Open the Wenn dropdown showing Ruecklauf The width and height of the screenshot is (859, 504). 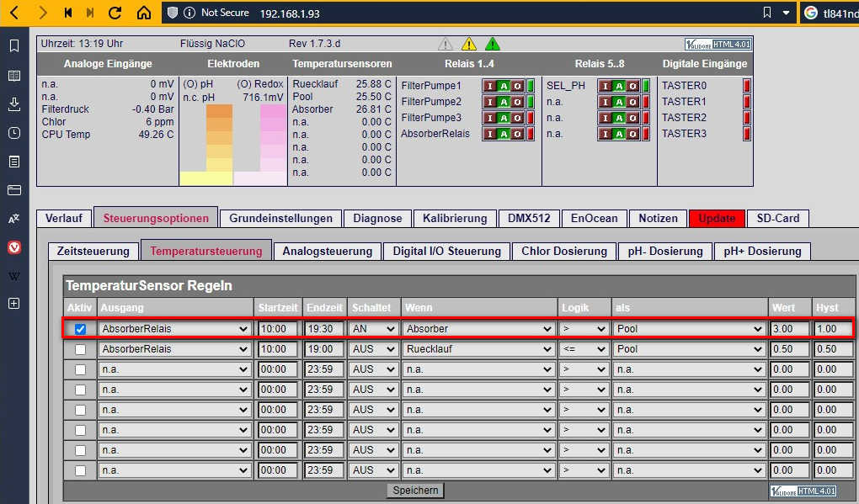tap(478, 349)
